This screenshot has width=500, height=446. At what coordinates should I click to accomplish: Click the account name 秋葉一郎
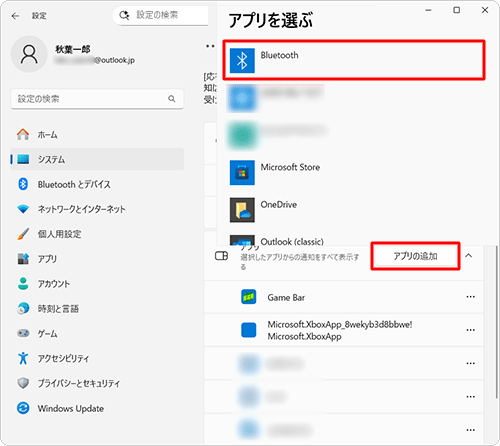coord(73,49)
